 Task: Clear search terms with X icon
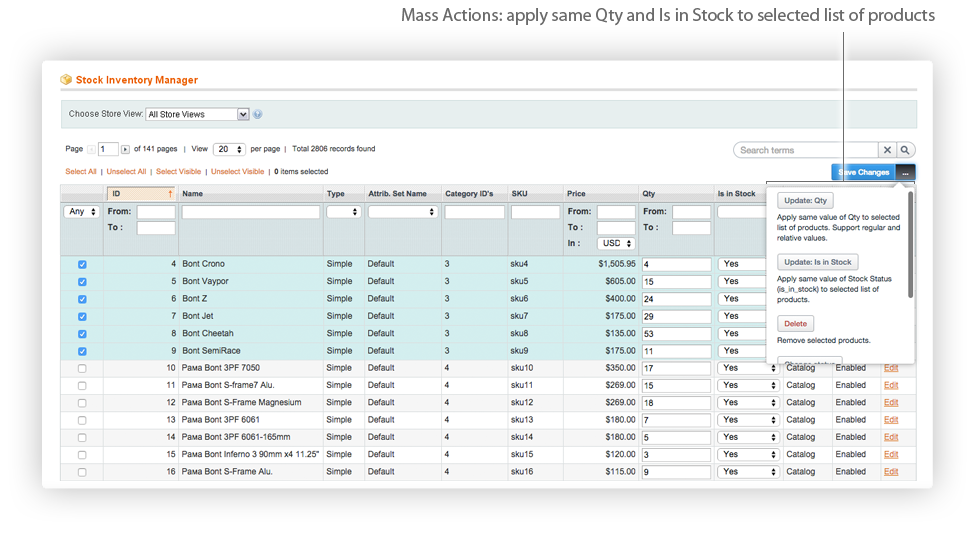[x=887, y=150]
